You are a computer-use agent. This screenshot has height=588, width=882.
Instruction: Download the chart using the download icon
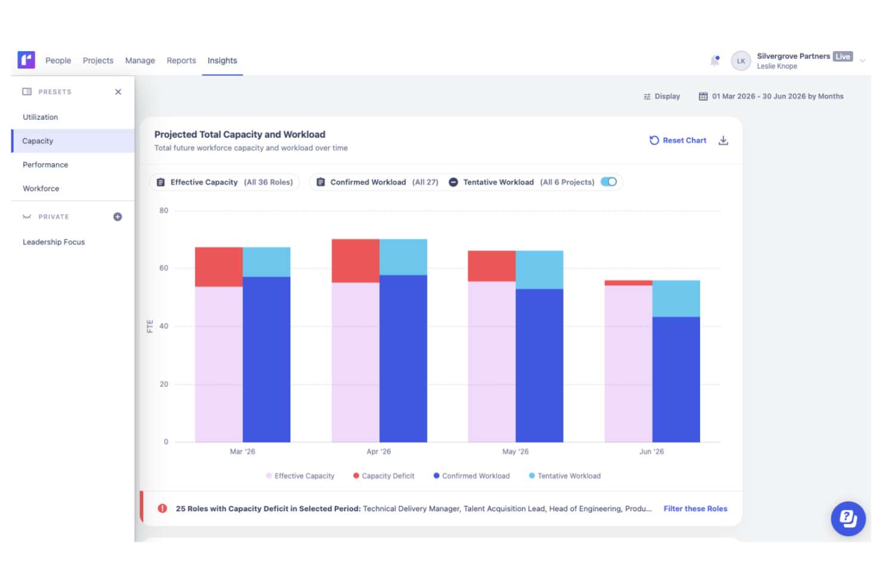pos(723,141)
